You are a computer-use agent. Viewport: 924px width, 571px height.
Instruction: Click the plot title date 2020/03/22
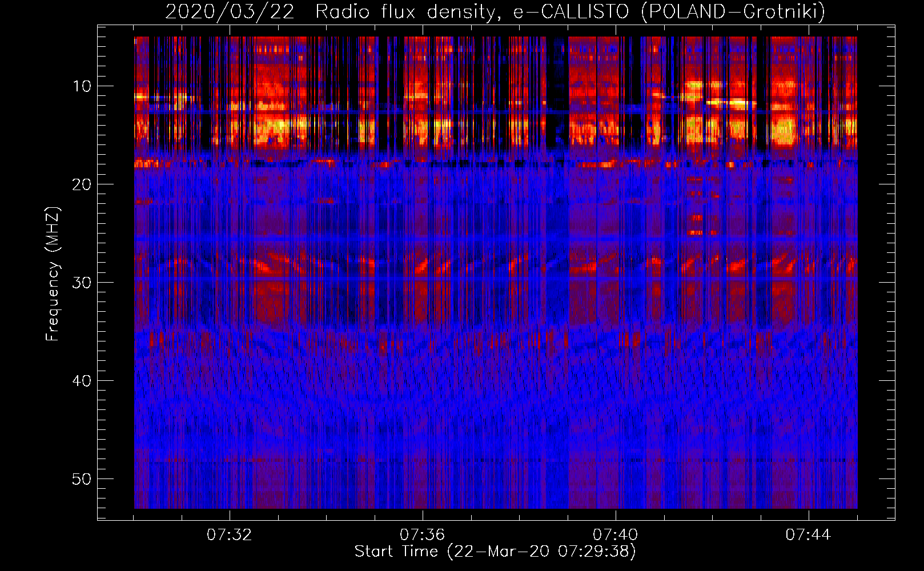(x=230, y=11)
